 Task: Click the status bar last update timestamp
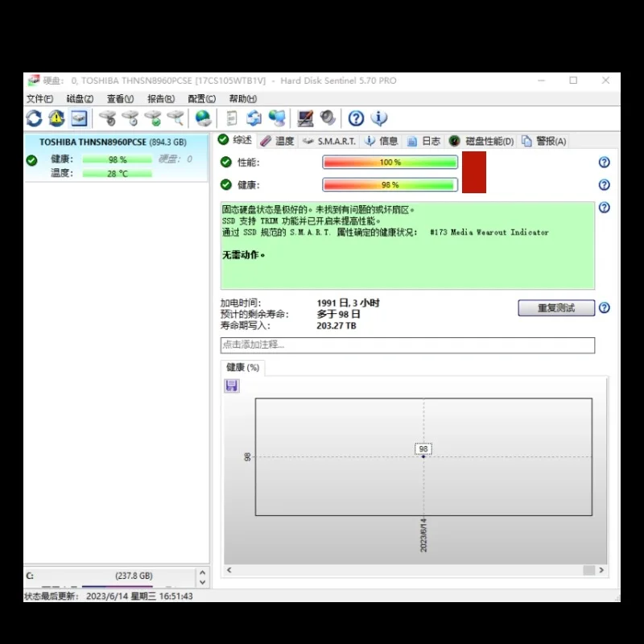(x=139, y=597)
